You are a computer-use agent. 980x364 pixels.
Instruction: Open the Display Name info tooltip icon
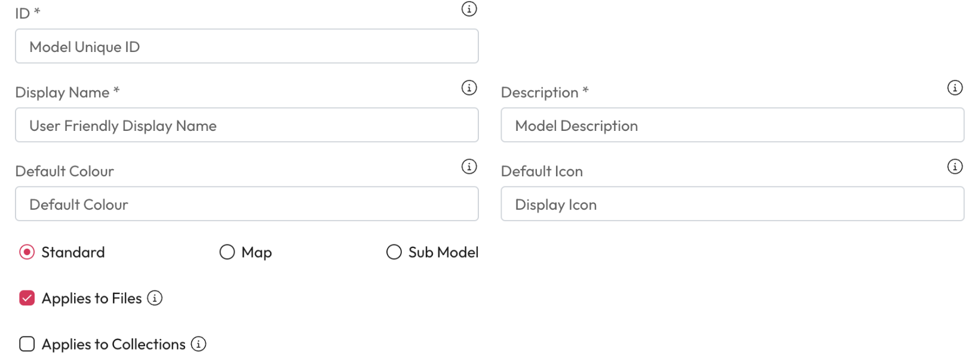click(x=469, y=88)
